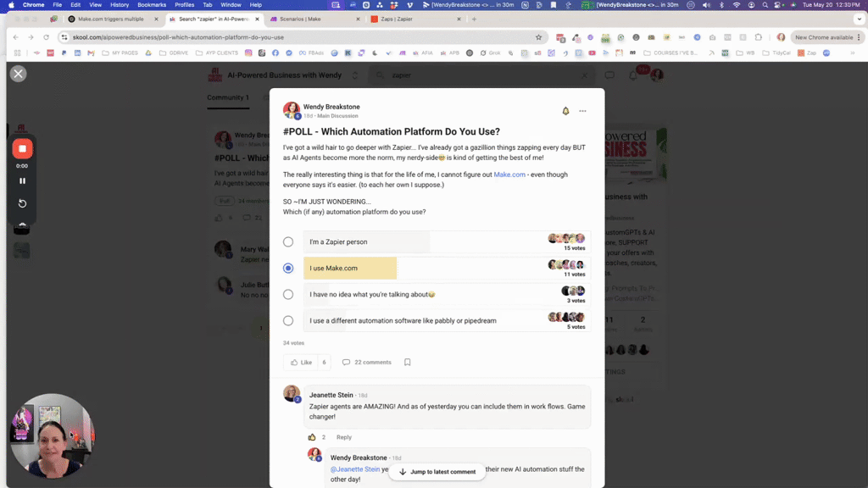Open the File menu in the menu bar
The width and height of the screenshot is (868, 488).
coord(57,4)
